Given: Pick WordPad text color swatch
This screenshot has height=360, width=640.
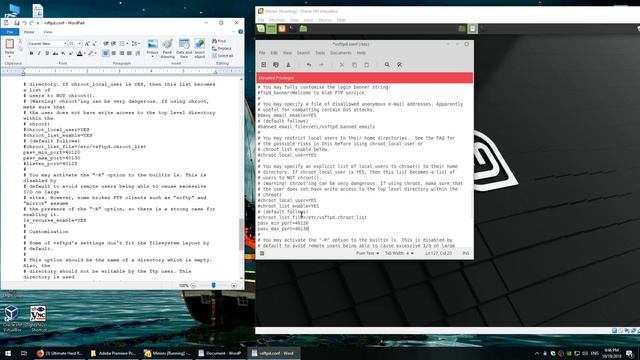Looking at the screenshot, I should (80, 53).
